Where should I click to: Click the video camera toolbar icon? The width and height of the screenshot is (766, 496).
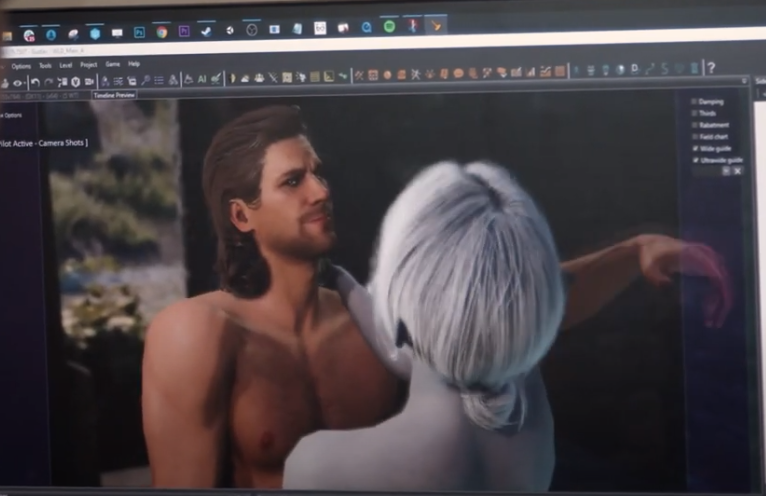[x=89, y=81]
